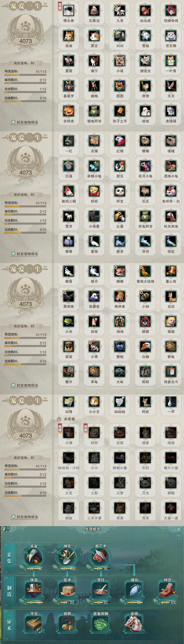
Task: Select the 异术 category label
Action: (x=10, y=625)
